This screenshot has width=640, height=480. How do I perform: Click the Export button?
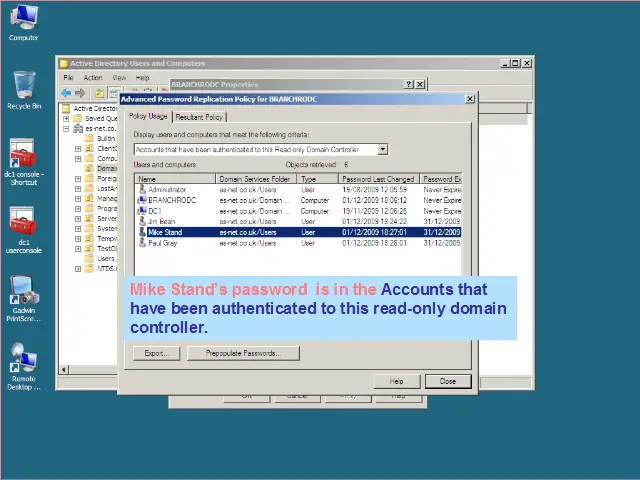click(156, 353)
